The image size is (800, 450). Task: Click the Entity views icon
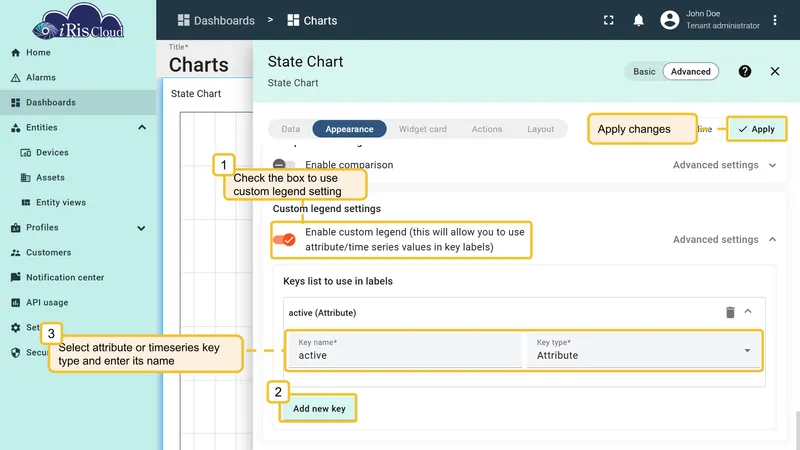pyautogui.click(x=26, y=203)
